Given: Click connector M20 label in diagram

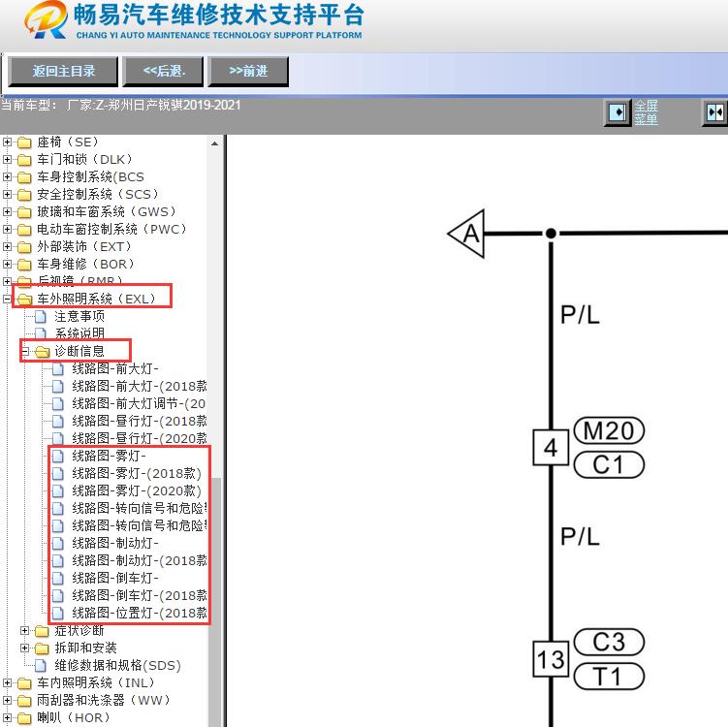Looking at the screenshot, I should pyautogui.click(x=609, y=430).
